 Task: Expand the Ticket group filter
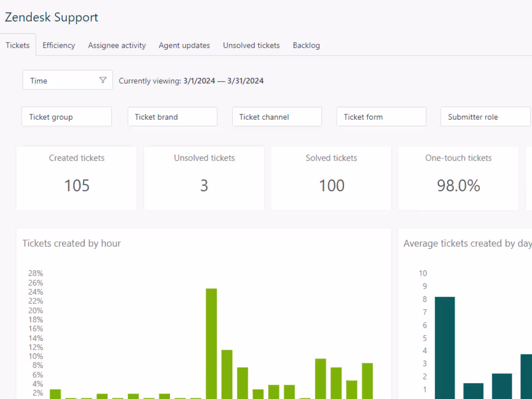67,117
